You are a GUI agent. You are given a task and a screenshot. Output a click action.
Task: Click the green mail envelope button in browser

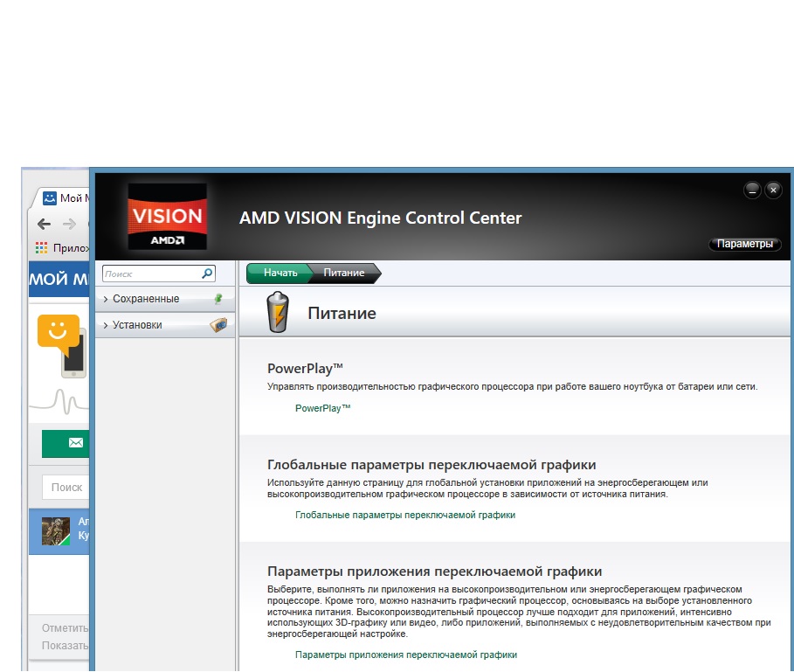[x=66, y=444]
